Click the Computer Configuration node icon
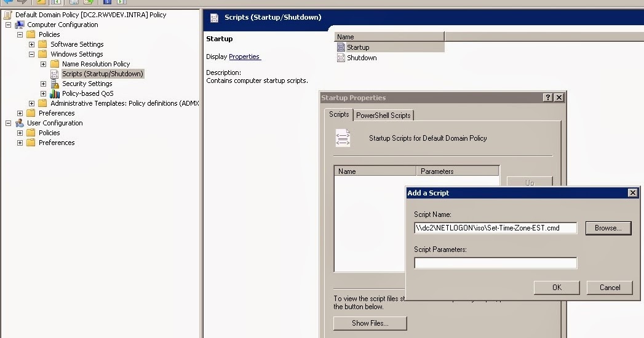Image resolution: width=644 pixels, height=338 pixels. click(19, 25)
